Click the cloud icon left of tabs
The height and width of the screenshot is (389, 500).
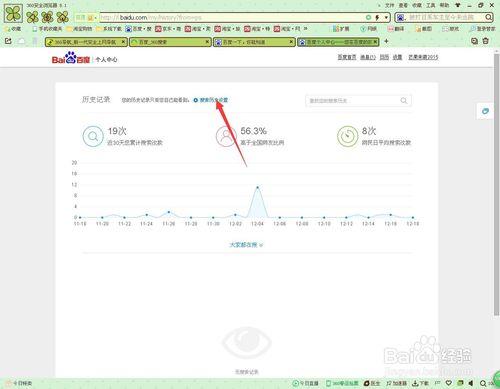pos(21,41)
